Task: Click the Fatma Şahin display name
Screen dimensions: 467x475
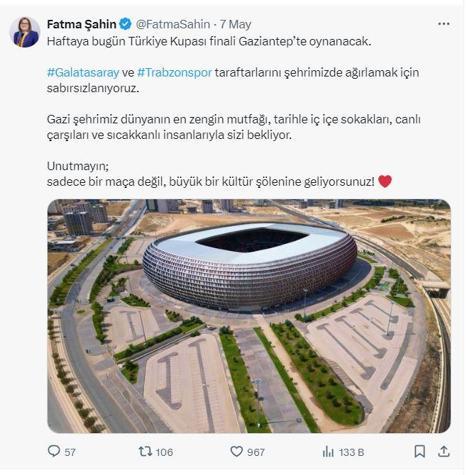Action: pos(81,24)
